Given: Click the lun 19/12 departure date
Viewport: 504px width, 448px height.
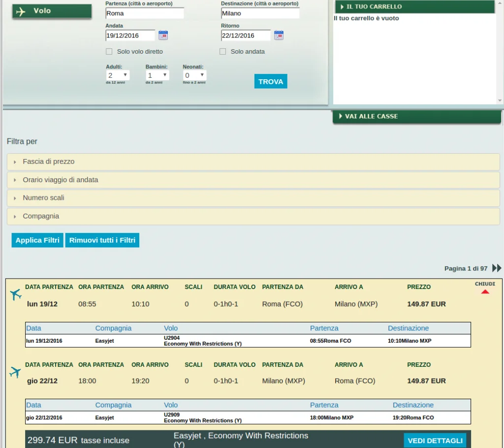Looking at the screenshot, I should 42,304.
